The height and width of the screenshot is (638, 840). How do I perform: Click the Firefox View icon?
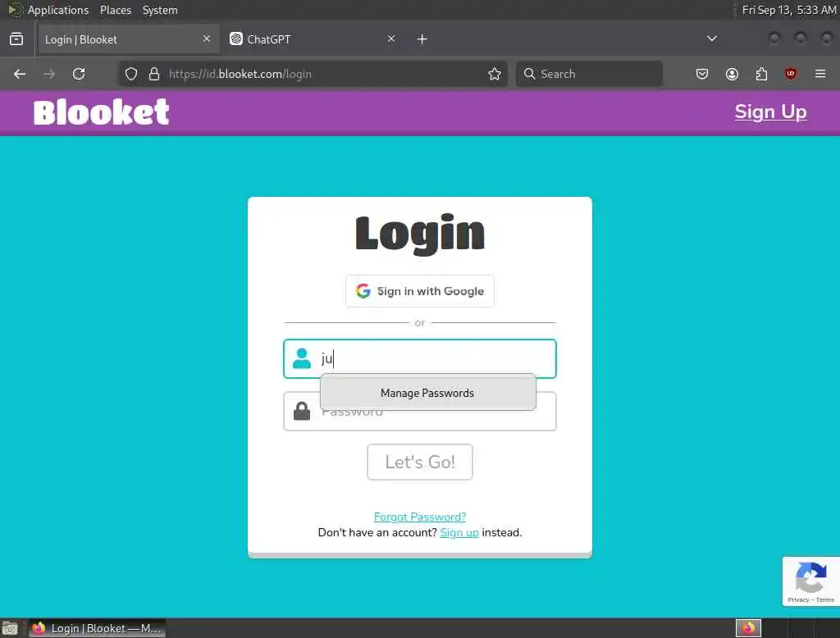pyautogui.click(x=16, y=39)
